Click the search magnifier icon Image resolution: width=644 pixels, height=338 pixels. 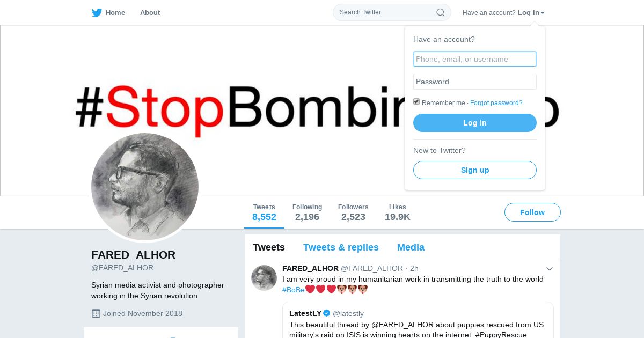tap(440, 12)
